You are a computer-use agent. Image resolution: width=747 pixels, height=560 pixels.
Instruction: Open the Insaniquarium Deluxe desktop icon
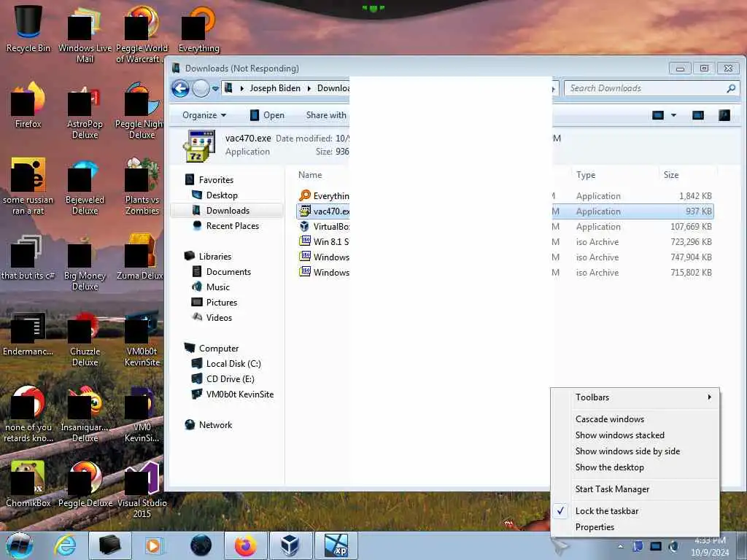[85, 414]
